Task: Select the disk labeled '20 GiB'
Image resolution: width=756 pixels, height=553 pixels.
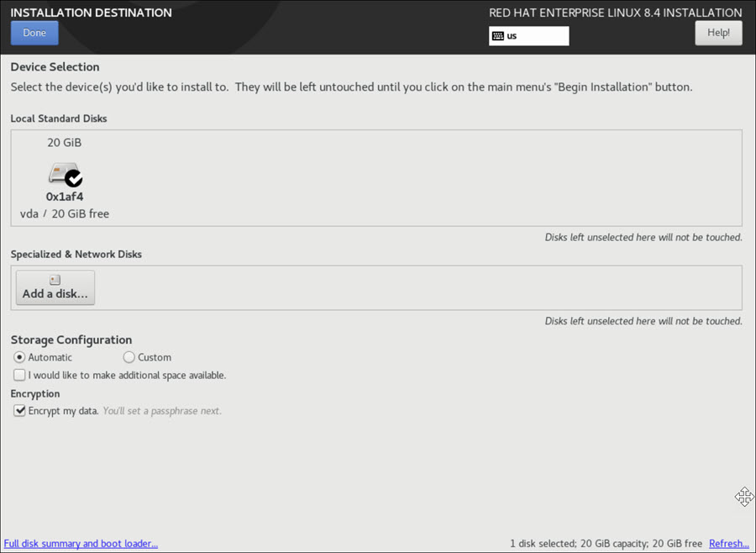Action: (65, 142)
